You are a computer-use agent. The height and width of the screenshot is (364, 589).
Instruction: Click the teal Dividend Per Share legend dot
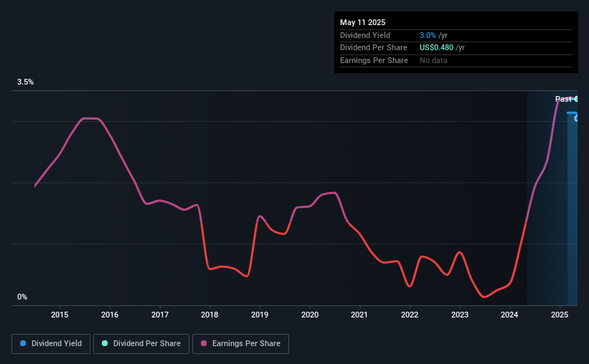click(x=105, y=343)
